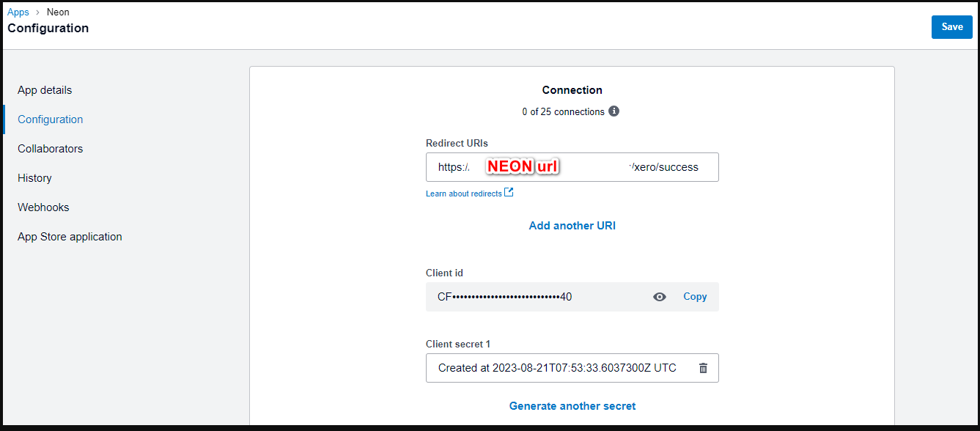Screen dimensions: 980x431
Task: Select Configuration in the sidebar
Action: tap(51, 119)
